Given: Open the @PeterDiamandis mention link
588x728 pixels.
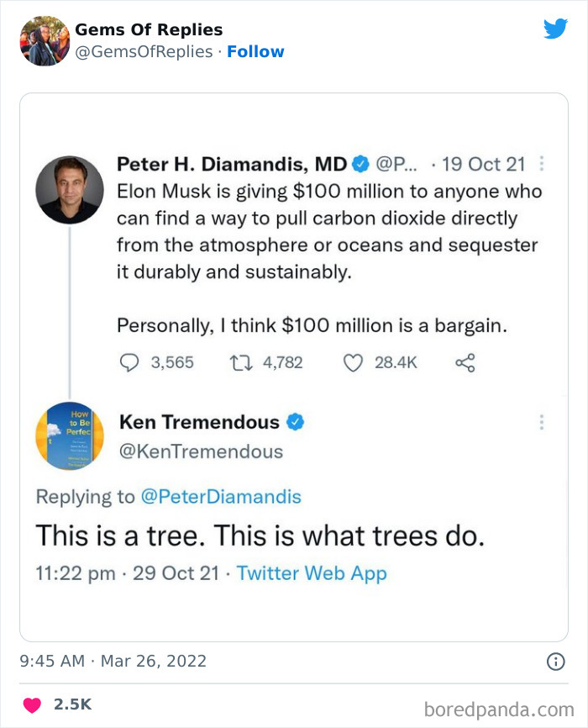Looking at the screenshot, I should tap(219, 497).
